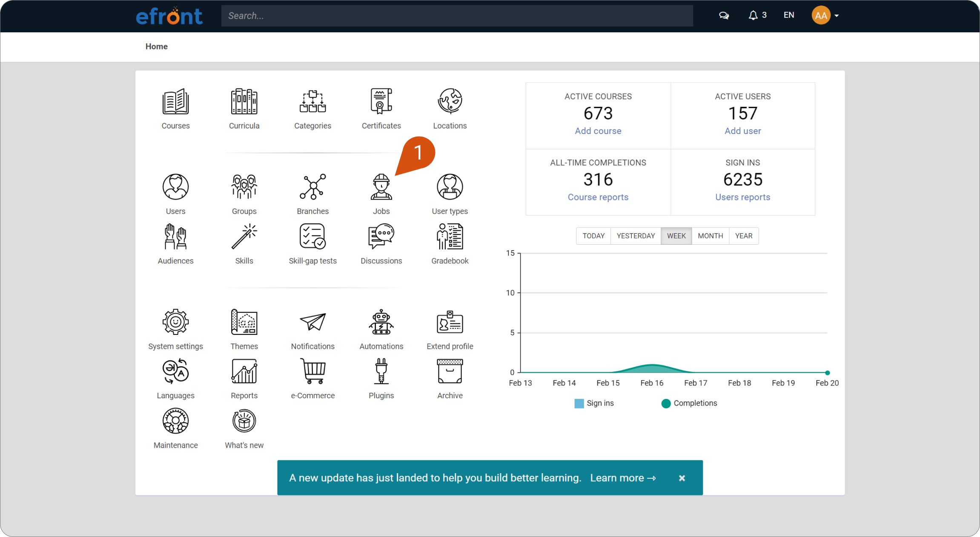Open the Jobs icon

(x=381, y=187)
